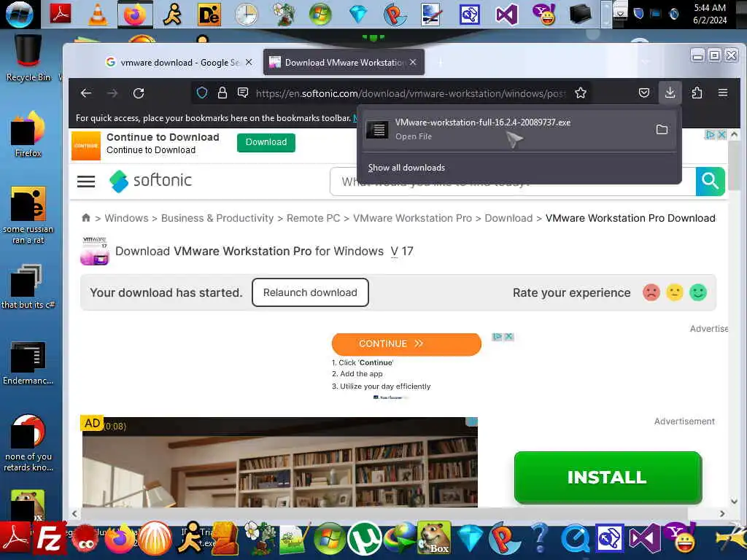747x560 pixels.
Task: Rate experience with the red sad face
Action: point(651,292)
